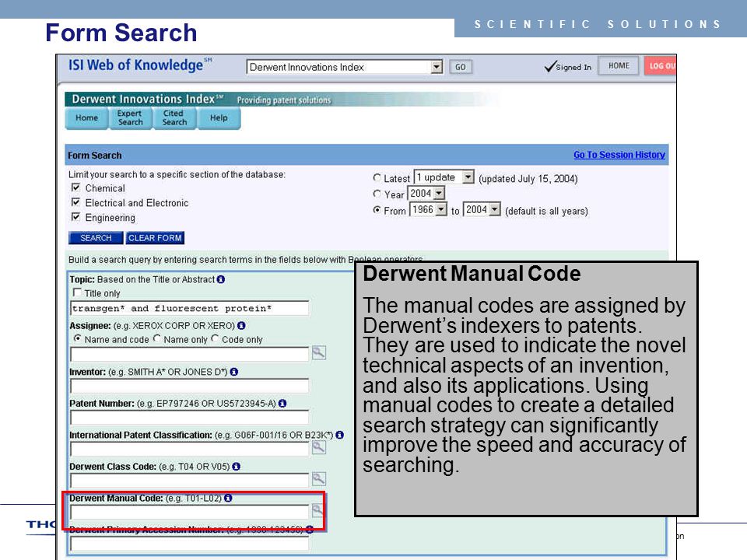
Task: Open Derwent Manual Code lookup icon
Action: click(x=317, y=510)
